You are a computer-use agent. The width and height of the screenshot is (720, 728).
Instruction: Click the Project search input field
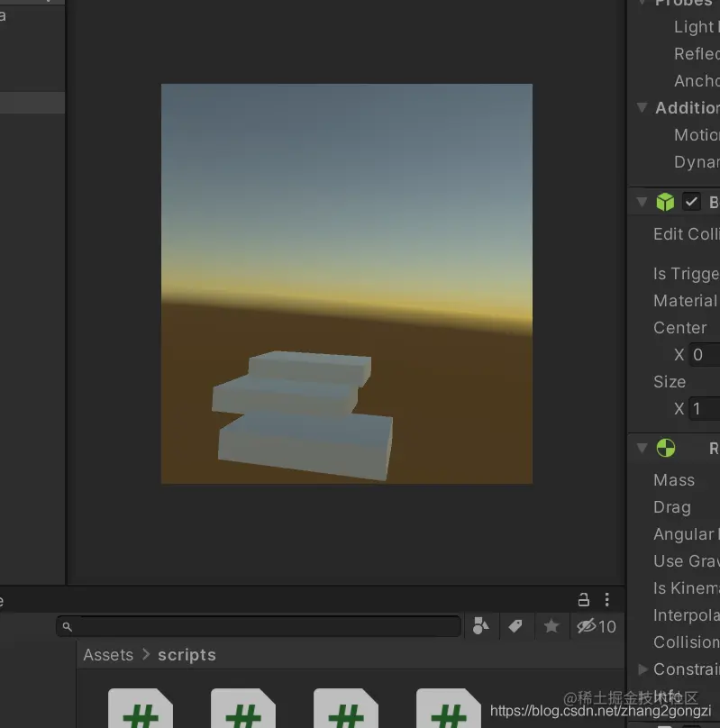pos(259,626)
